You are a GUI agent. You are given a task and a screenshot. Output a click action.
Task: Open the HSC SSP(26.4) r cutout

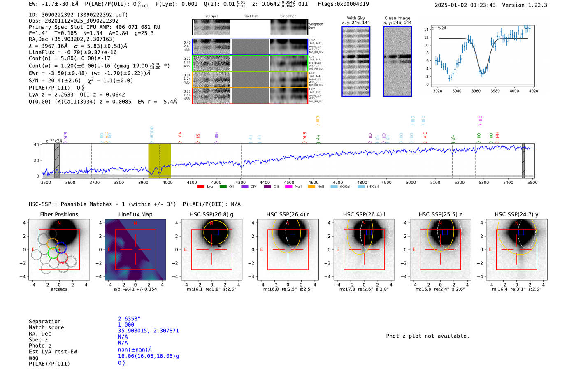coord(288,250)
